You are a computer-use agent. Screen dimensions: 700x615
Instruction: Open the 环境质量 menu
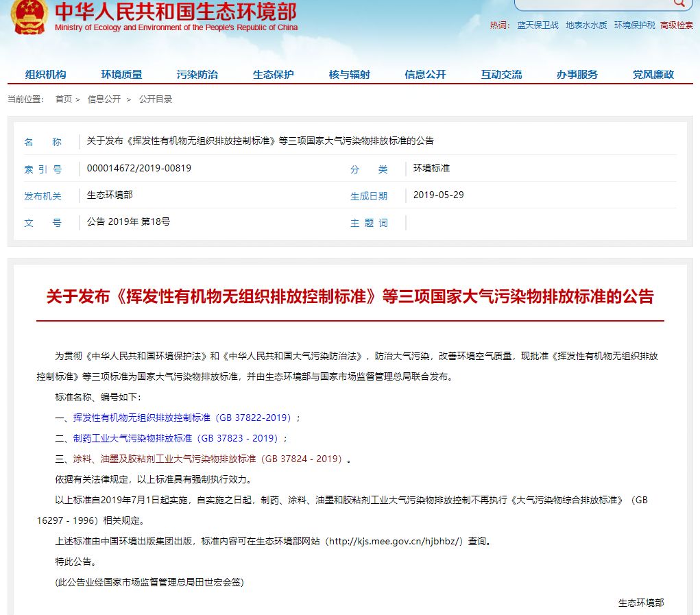121,75
